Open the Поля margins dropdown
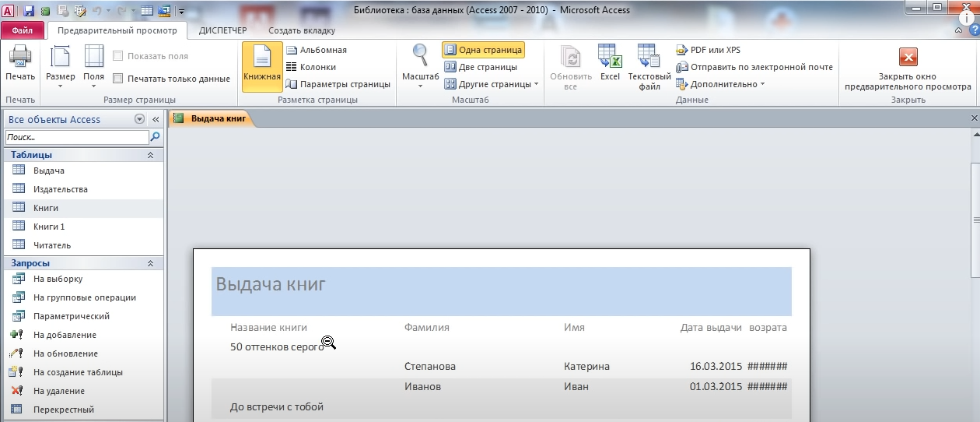This screenshot has width=980, height=422. click(94, 66)
